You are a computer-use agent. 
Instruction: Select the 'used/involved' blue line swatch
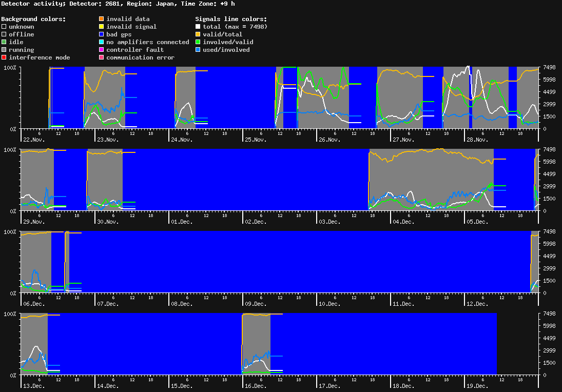coord(198,50)
